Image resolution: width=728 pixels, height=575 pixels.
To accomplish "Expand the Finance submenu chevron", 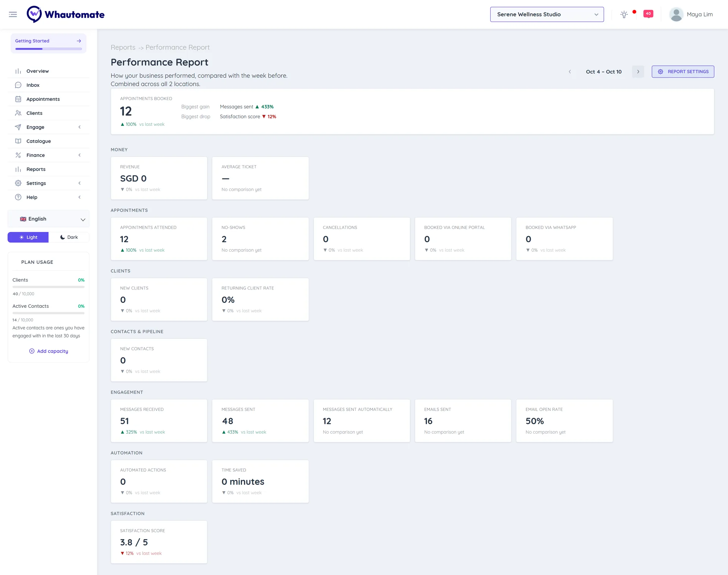I will click(x=80, y=155).
